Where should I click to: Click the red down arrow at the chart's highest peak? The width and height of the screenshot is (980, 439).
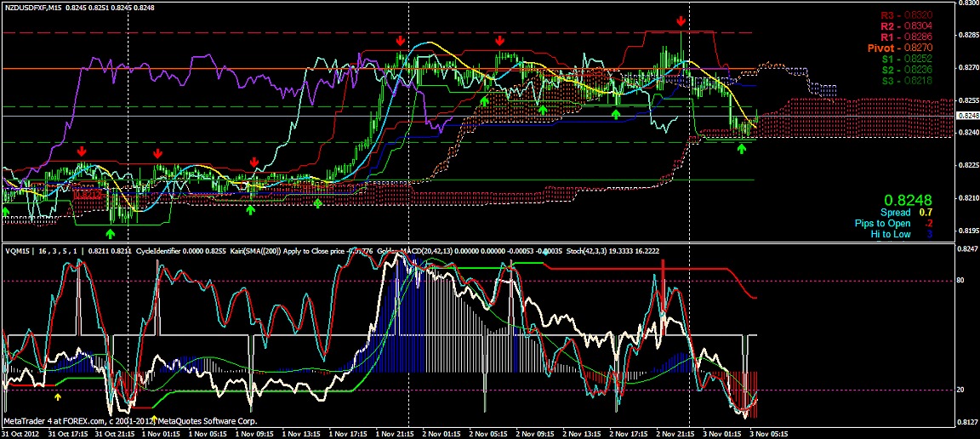click(681, 20)
